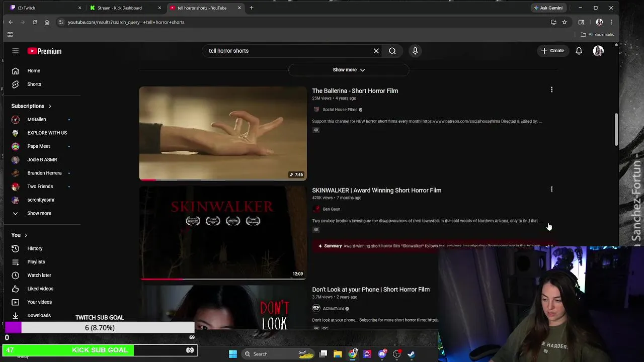Click the Downloads icon in sidebar
Screen dimensions: 644x362
click(x=16, y=316)
